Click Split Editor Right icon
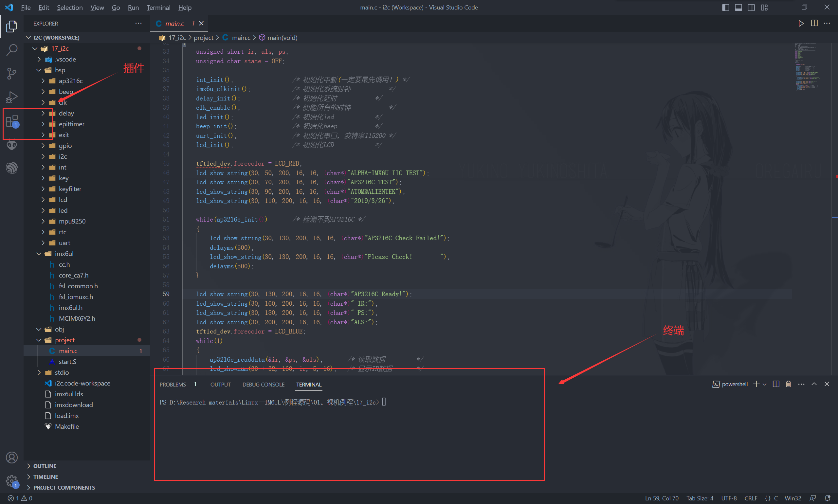The width and height of the screenshot is (838, 504). (814, 24)
